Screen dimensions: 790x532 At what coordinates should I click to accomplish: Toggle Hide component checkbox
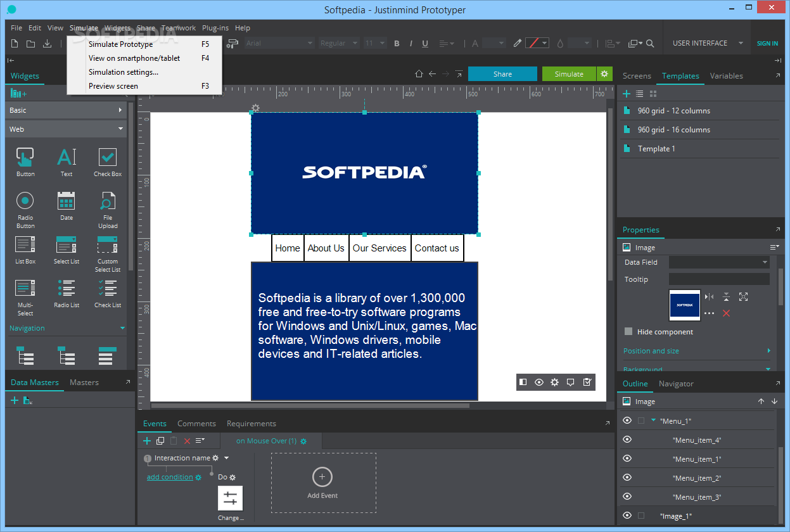coord(628,331)
